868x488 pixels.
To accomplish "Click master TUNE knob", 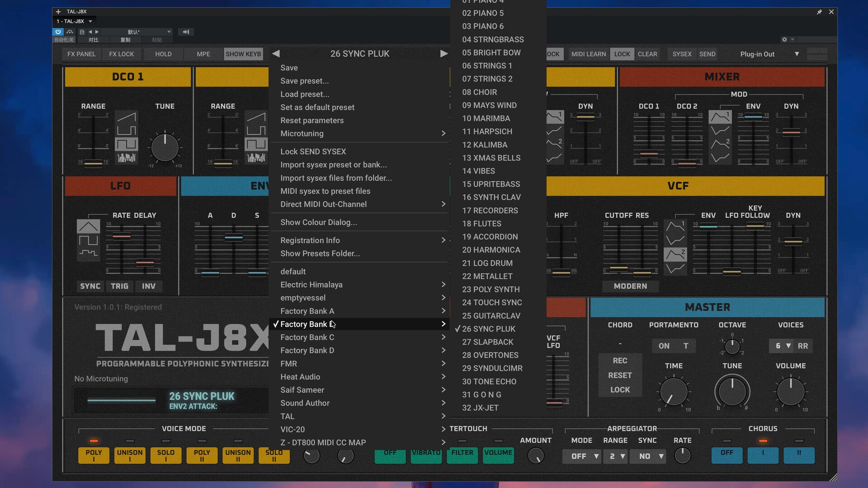I will click(732, 391).
